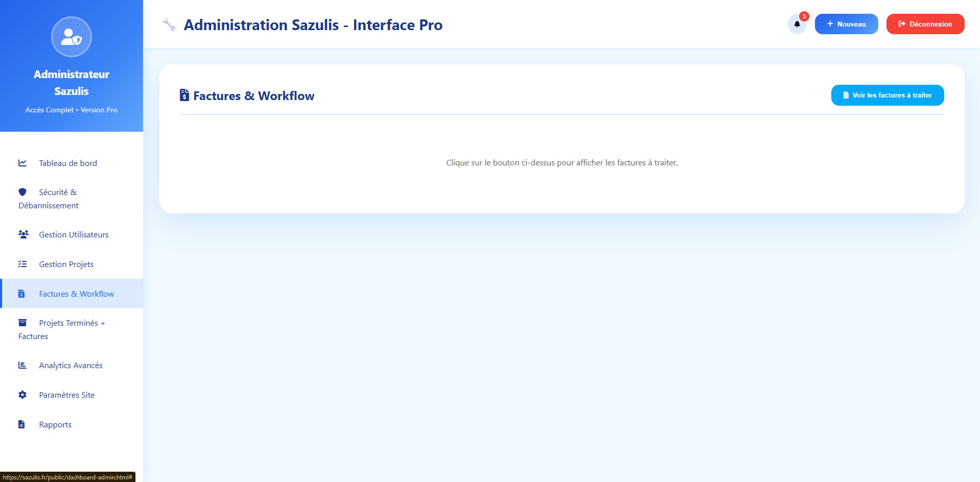Click the Administration Sazulis - Interface Pro title
The width and height of the screenshot is (980, 482).
pyautogui.click(x=313, y=25)
